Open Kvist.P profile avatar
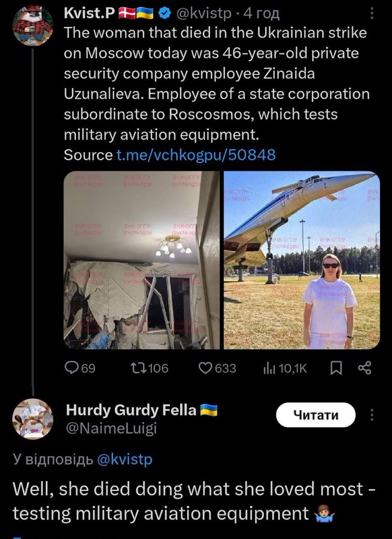 pyautogui.click(x=32, y=25)
